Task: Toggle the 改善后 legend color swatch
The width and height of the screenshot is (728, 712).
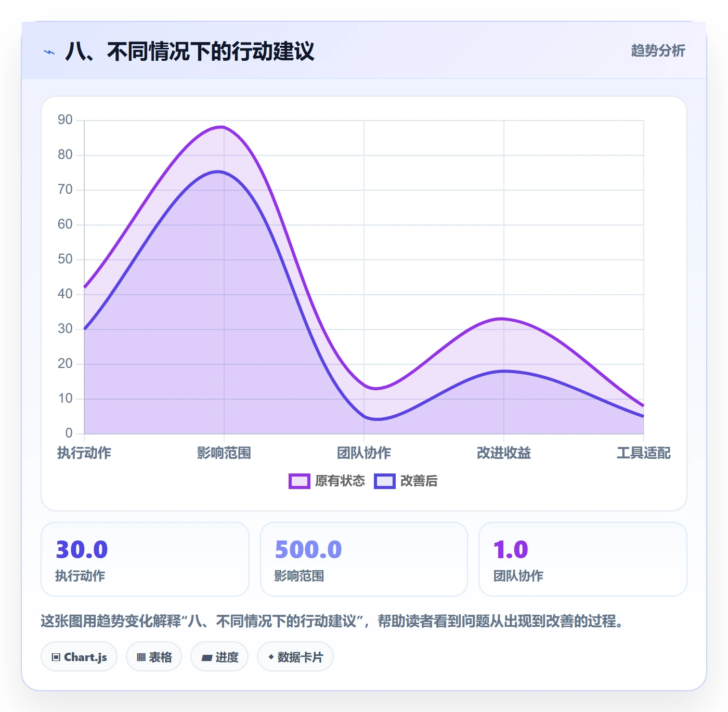Action: 385,481
